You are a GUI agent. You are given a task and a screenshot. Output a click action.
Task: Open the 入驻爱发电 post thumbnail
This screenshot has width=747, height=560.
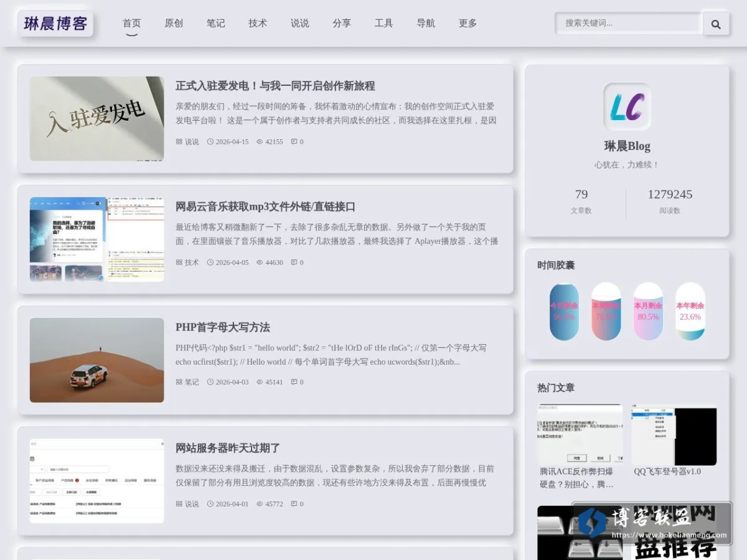(x=97, y=119)
